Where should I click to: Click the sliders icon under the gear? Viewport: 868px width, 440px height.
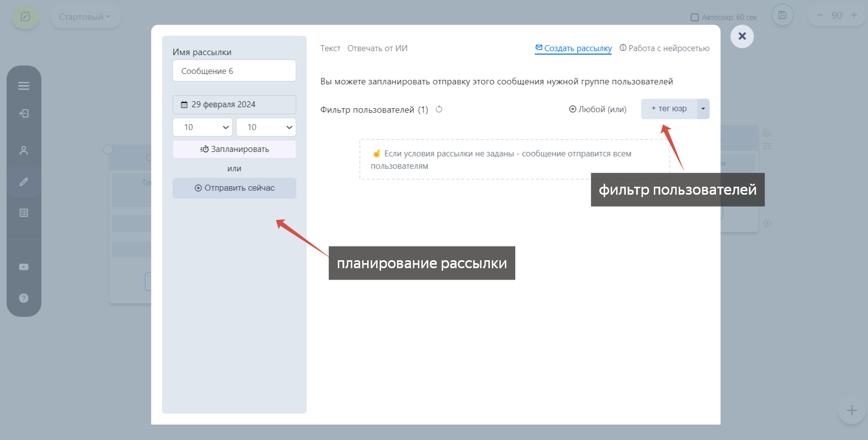[767, 146]
